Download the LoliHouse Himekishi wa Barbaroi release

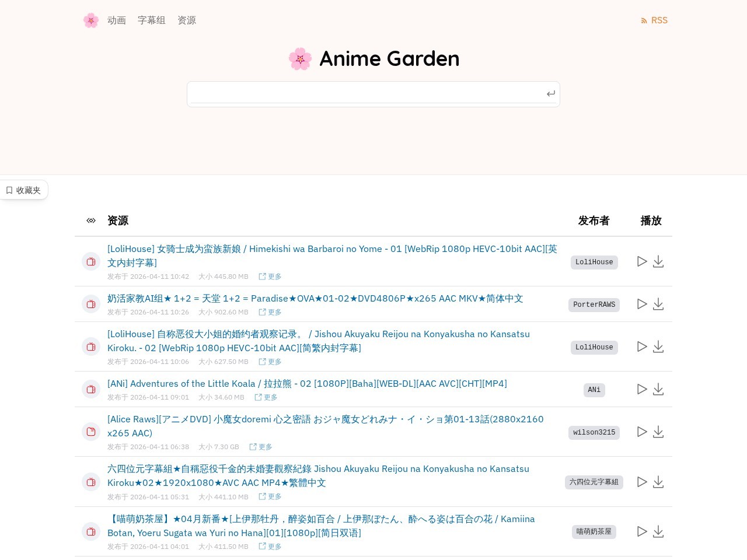coord(658,261)
